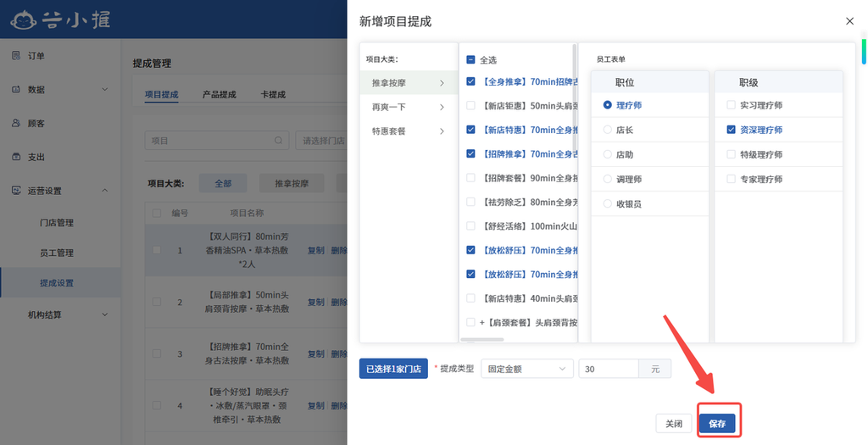Uncheck the 资深理疗师 level
The image size is (868, 445).
[731, 130]
